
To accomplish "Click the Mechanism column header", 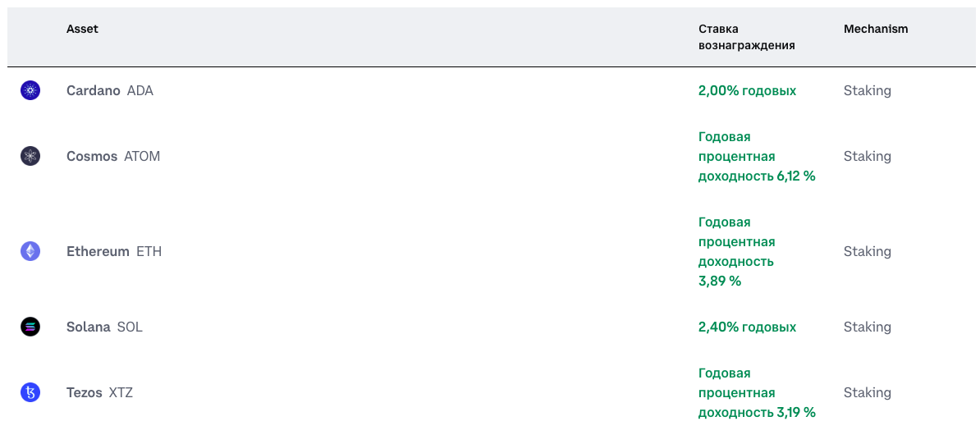I will pyautogui.click(x=876, y=29).
